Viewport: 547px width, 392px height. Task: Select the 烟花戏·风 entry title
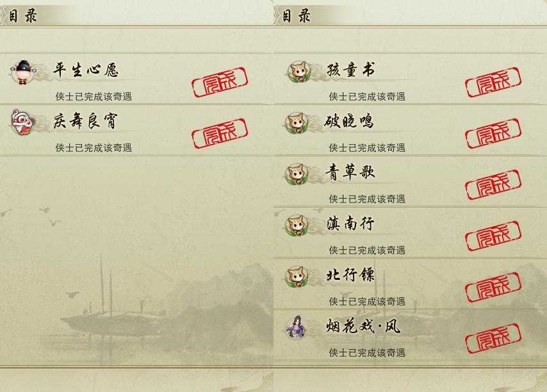[363, 326]
